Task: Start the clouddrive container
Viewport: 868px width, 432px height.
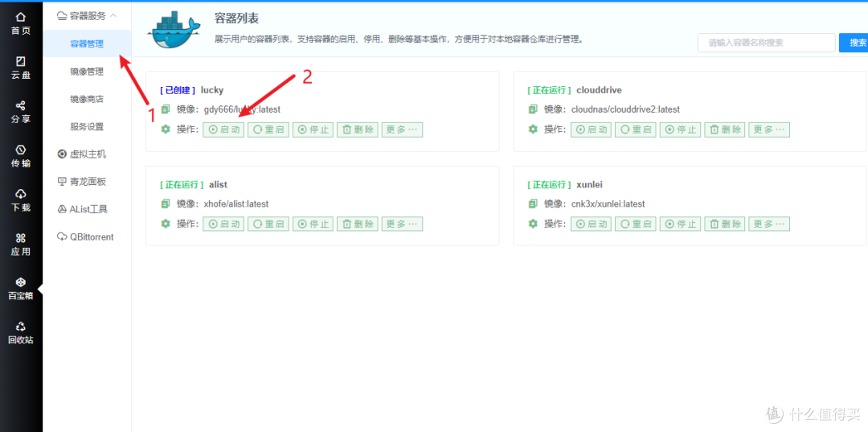Action: 591,130
